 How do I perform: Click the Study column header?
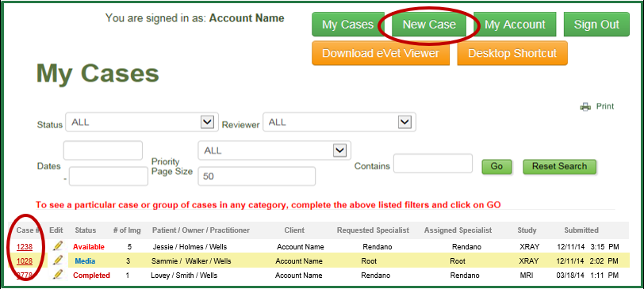pyautogui.click(x=527, y=230)
